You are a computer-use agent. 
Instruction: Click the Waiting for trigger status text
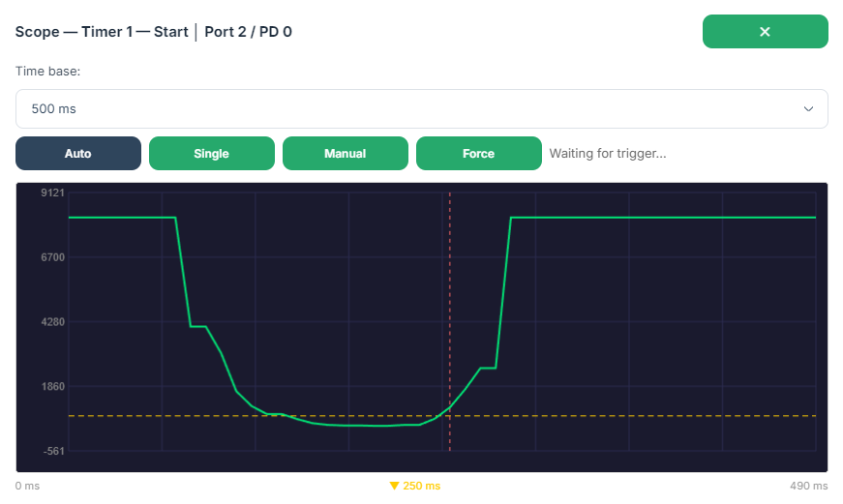point(608,153)
